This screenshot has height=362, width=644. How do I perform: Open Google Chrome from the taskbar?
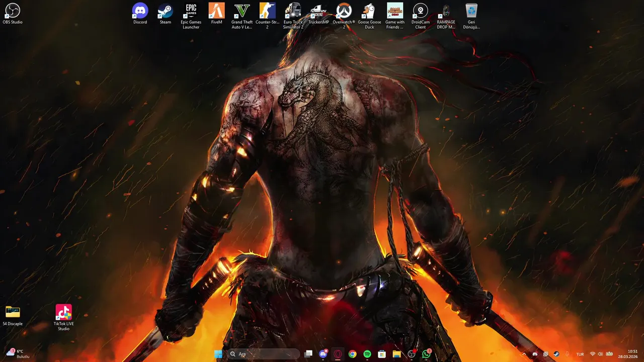(353, 354)
